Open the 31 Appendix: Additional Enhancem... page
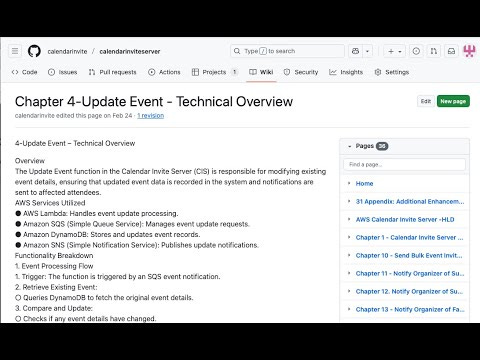Screen dimensions: 480x360 pos(410,201)
